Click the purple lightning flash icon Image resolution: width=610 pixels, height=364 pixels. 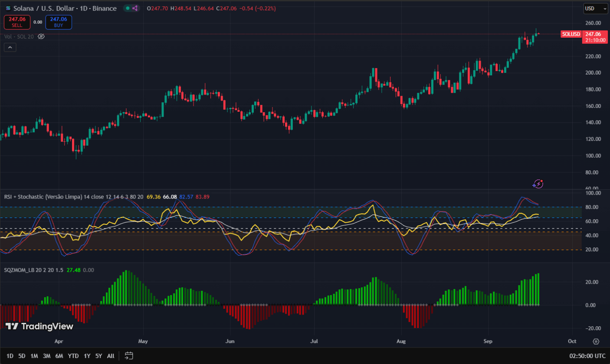tap(538, 184)
